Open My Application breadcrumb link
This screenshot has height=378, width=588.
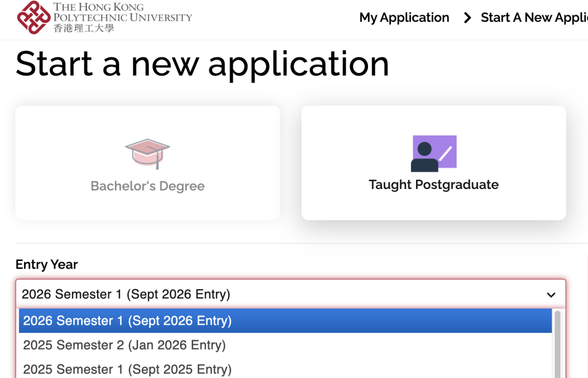[x=404, y=17]
